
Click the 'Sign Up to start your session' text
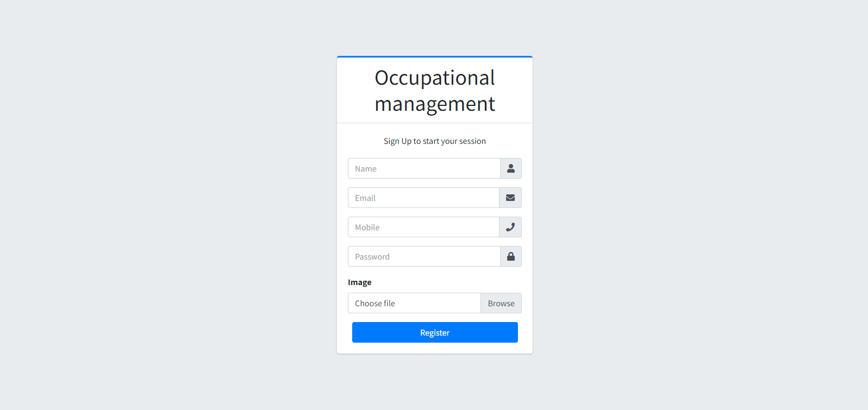click(x=435, y=141)
